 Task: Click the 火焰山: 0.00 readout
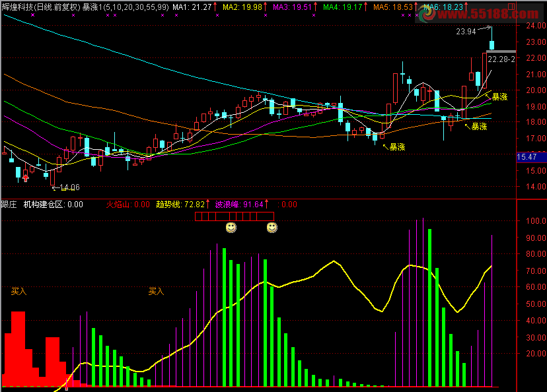(x=128, y=205)
